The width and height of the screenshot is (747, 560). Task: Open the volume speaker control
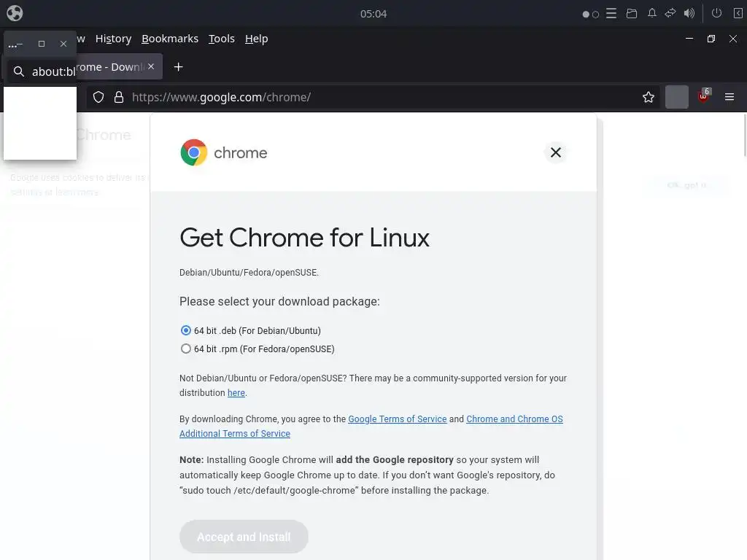click(x=689, y=13)
